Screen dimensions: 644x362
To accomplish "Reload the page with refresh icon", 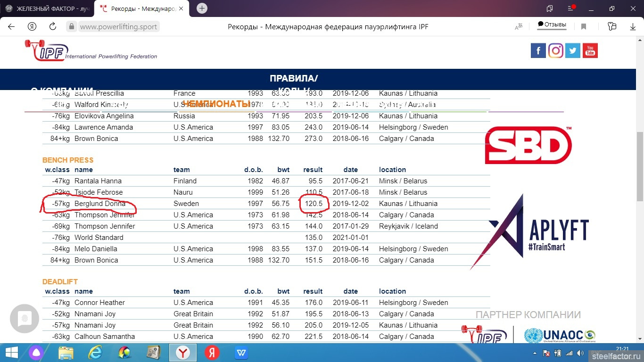I will (53, 27).
